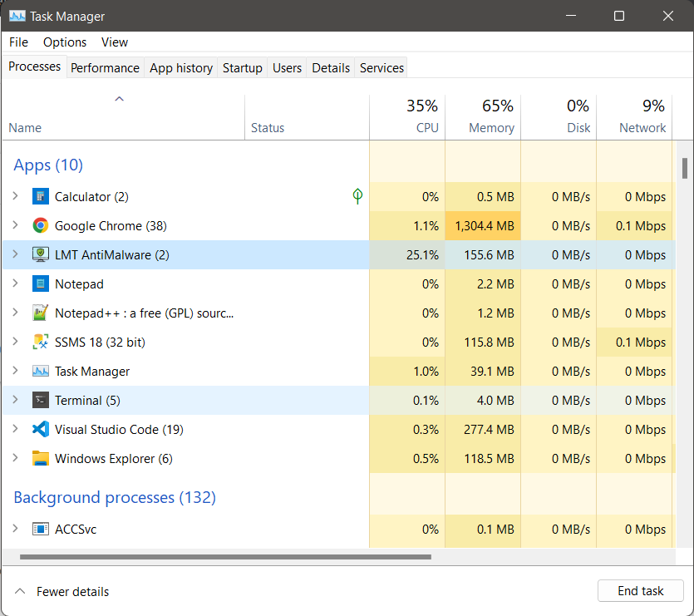Click the Notepad++ process icon
This screenshot has width=694, height=616.
[40, 313]
